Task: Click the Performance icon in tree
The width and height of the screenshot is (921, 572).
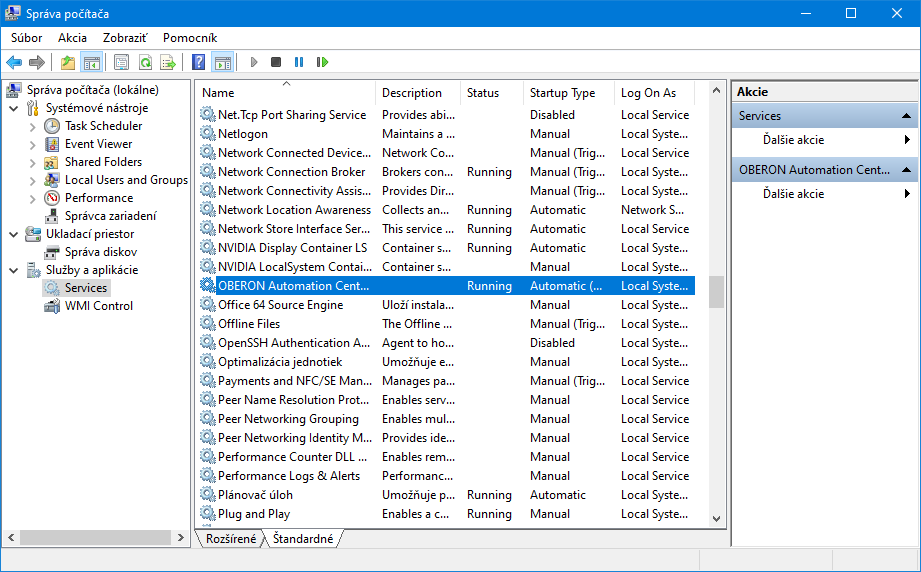Action: click(x=52, y=198)
